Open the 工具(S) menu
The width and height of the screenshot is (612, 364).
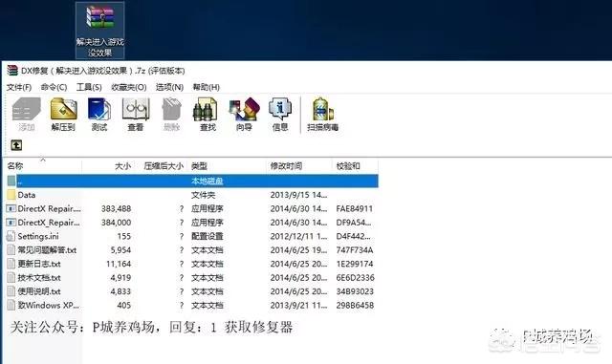(x=89, y=87)
